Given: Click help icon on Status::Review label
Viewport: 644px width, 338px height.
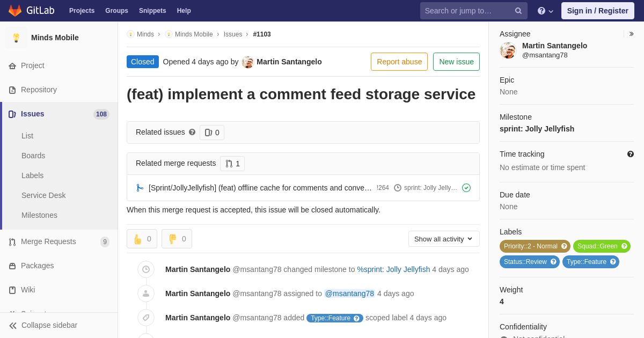Looking at the screenshot, I should (553, 262).
